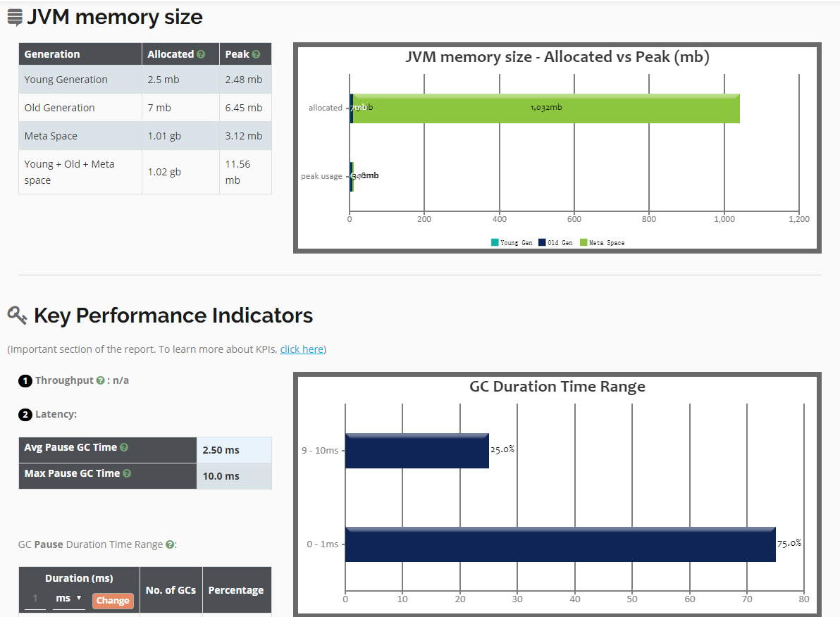
Task: Click the 0 - 1ms bar in GC Duration chart
Action: tap(560, 544)
